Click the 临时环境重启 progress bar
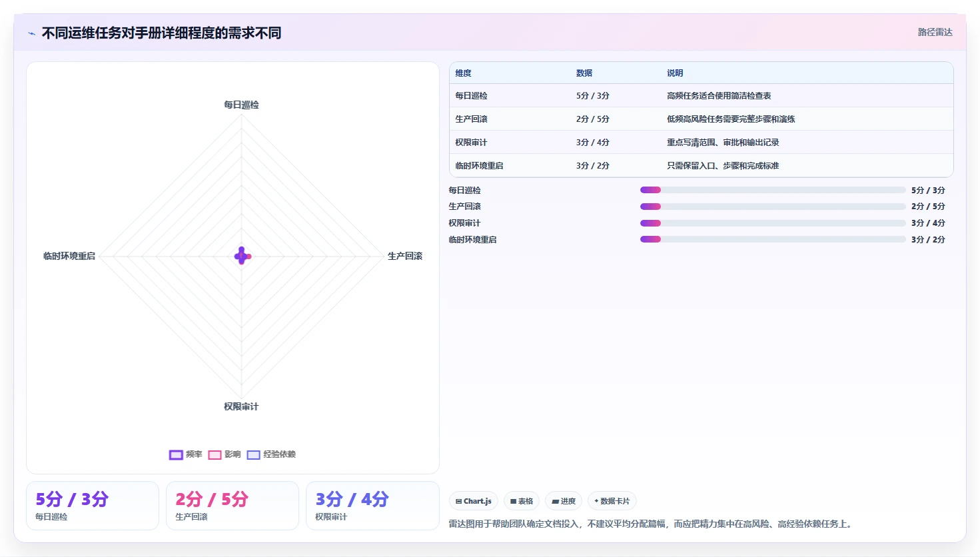Viewport: 980px width, 557px height. point(773,239)
